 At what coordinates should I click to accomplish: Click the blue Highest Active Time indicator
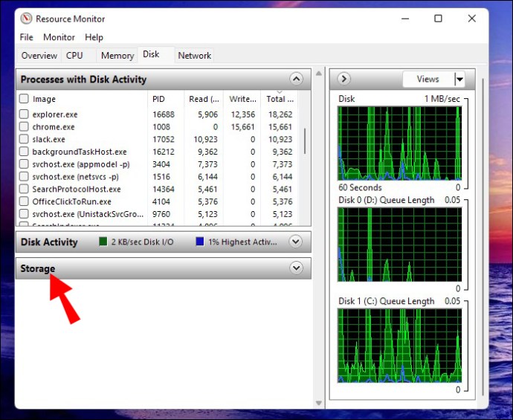(x=199, y=242)
